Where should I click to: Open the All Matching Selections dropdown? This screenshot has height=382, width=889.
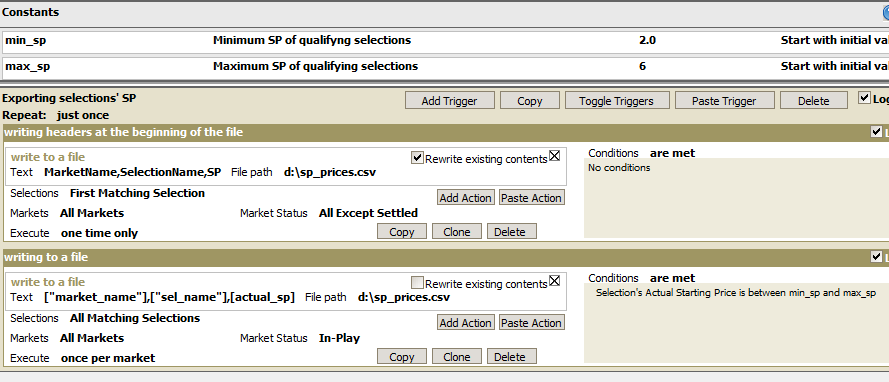point(135,318)
